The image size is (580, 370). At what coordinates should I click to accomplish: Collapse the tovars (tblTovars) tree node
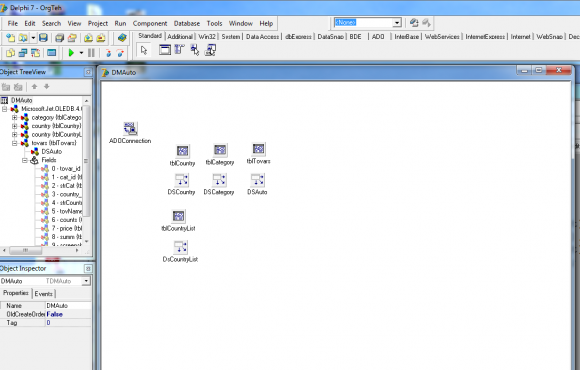click(x=14, y=143)
